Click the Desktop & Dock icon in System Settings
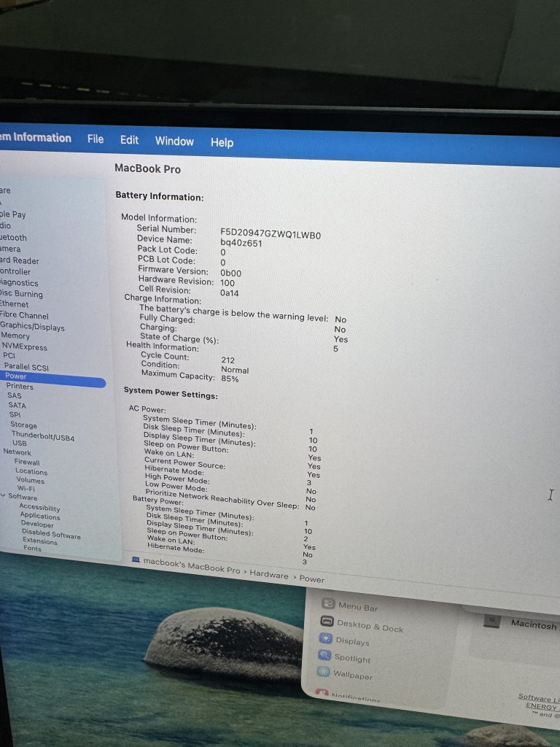This screenshot has width=560, height=747. coord(327,622)
